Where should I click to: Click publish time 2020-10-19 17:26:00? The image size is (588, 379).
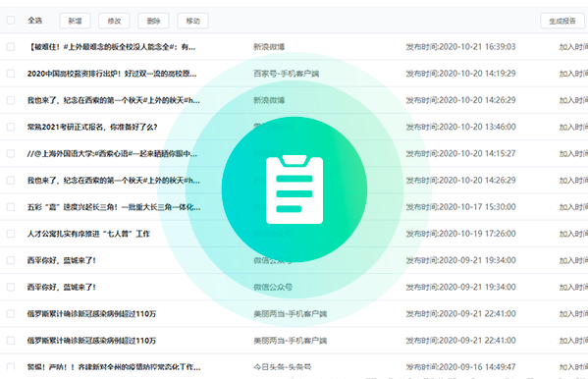click(x=460, y=234)
